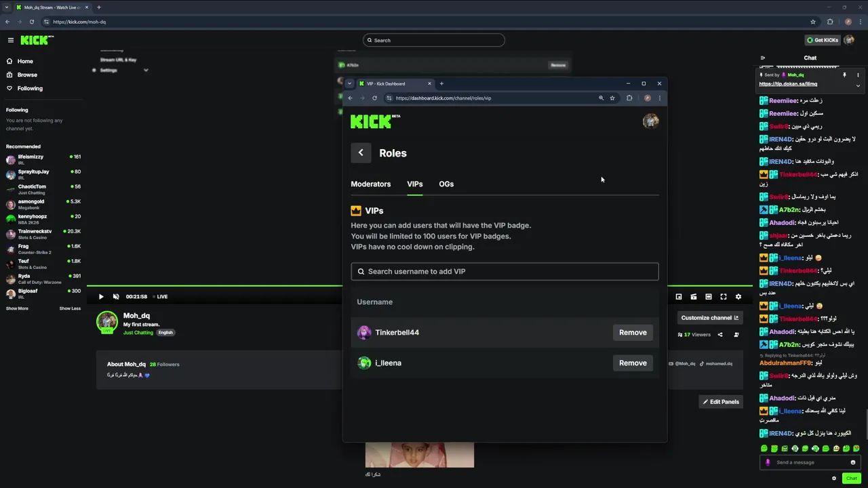
Task: Open pinned message options menu
Action: tap(858, 75)
